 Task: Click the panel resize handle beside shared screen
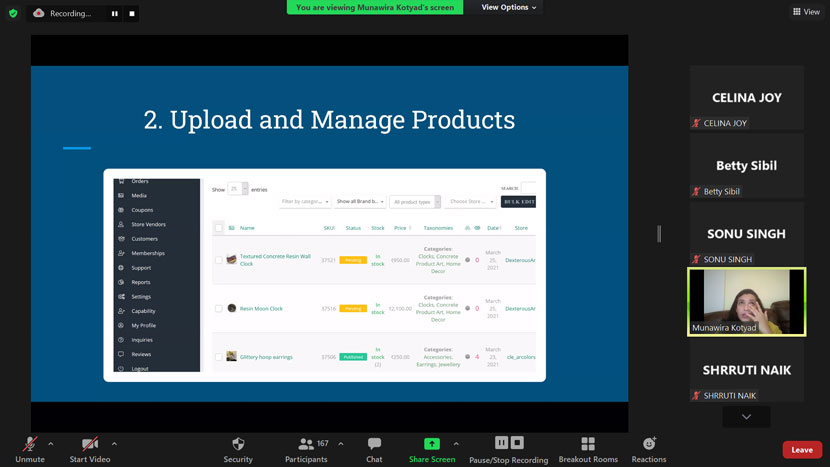click(x=659, y=234)
